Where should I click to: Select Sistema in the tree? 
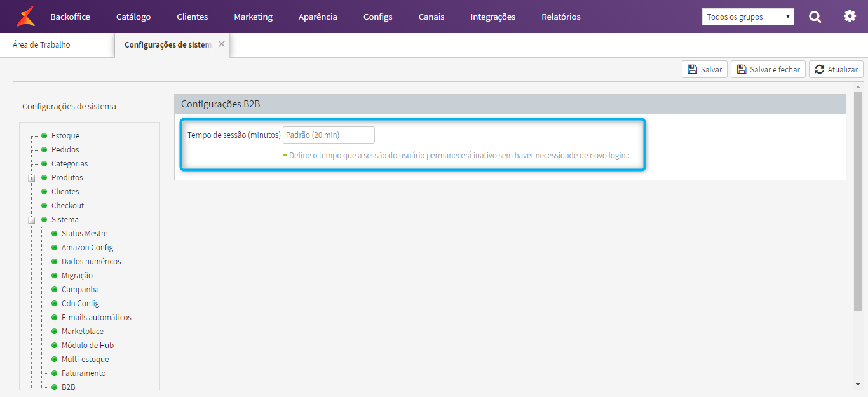(x=65, y=219)
